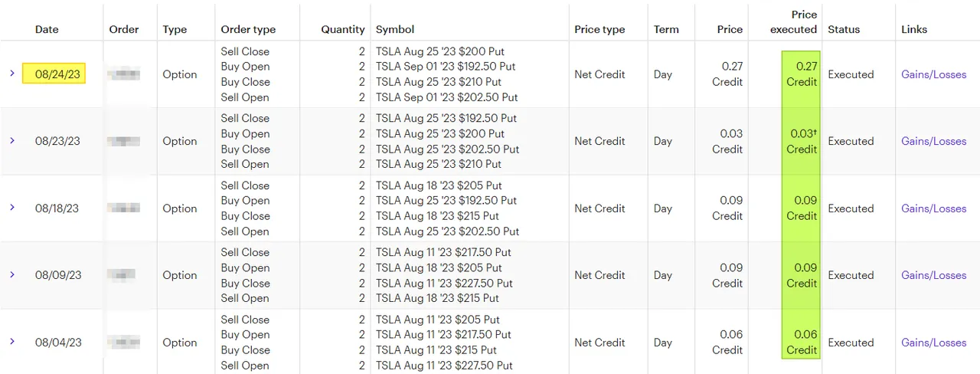Expand the 08/09/23 order row chevron
This screenshot has height=374, width=980.
coord(12,275)
